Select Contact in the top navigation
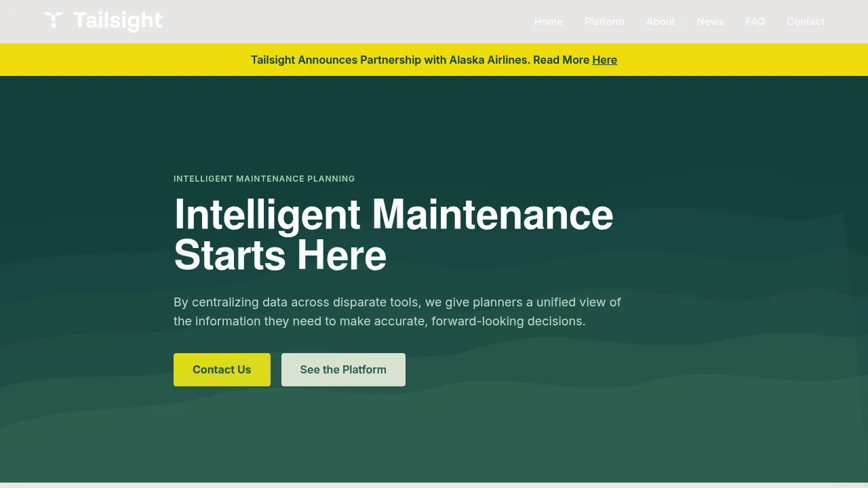This screenshot has width=868, height=488. [x=805, y=22]
